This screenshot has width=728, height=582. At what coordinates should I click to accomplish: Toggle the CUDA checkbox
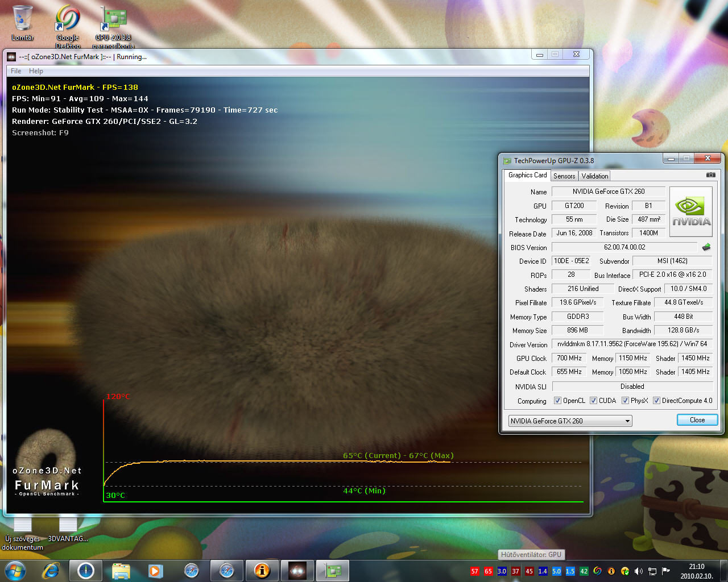(x=593, y=401)
